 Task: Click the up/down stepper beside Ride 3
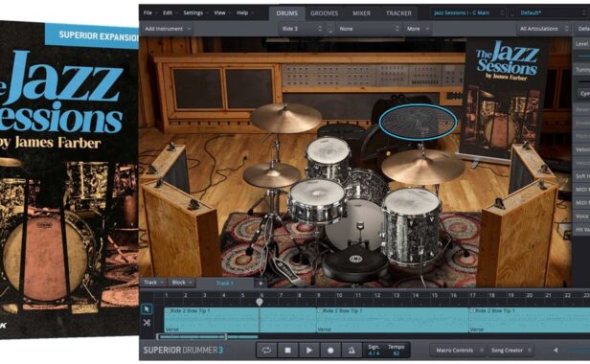330,29
